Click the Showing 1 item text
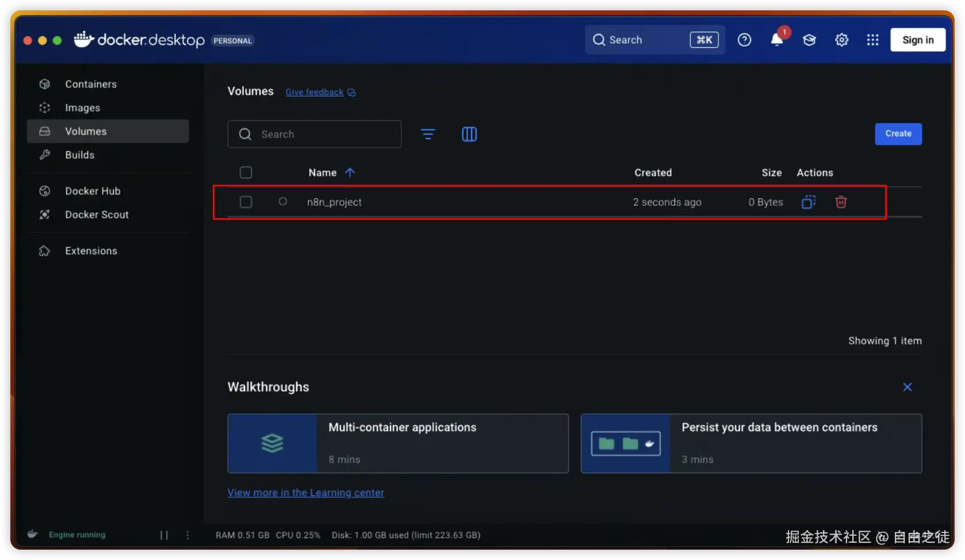This screenshot has width=965, height=560. [x=885, y=341]
